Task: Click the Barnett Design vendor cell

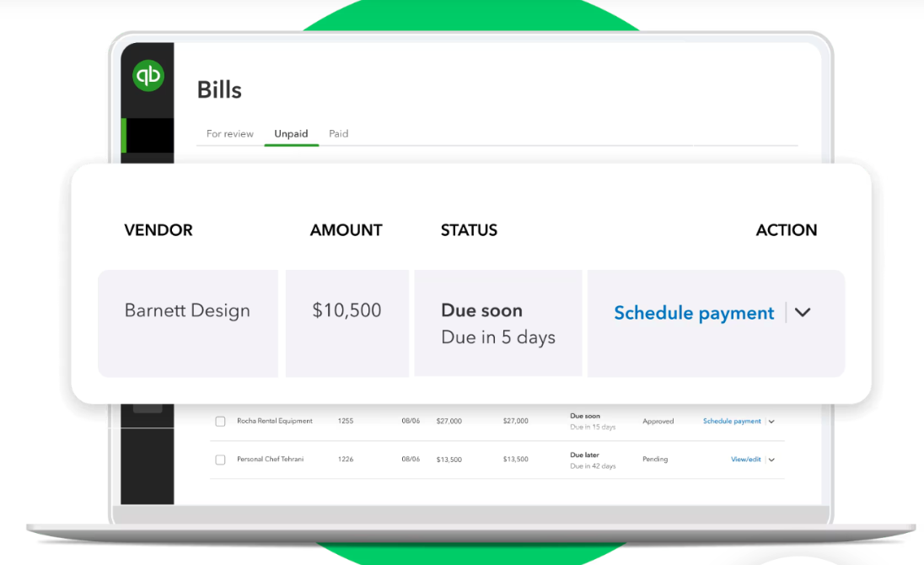Action: pos(188,324)
